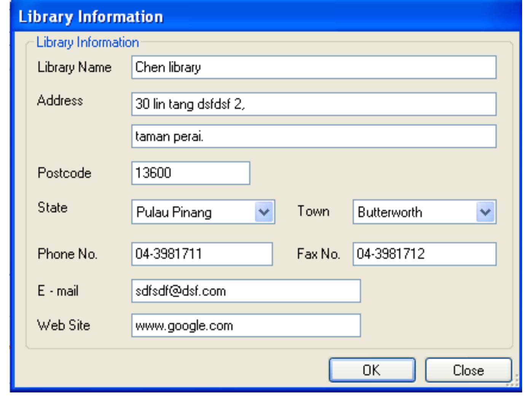This screenshot has width=532, height=397.
Task: Click the Library Information title bar
Action: click(266, 17)
